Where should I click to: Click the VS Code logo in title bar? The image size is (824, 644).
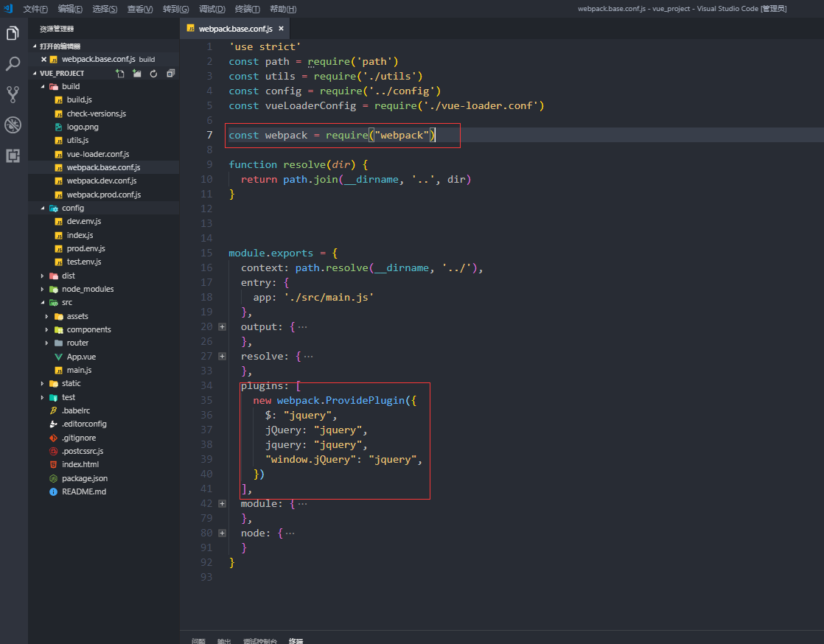[x=8, y=8]
